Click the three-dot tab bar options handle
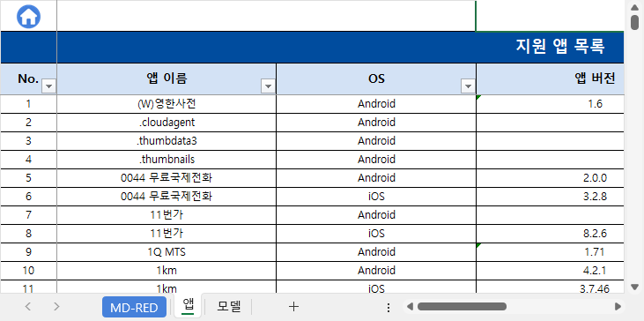The height and width of the screenshot is (321, 644). tap(389, 308)
